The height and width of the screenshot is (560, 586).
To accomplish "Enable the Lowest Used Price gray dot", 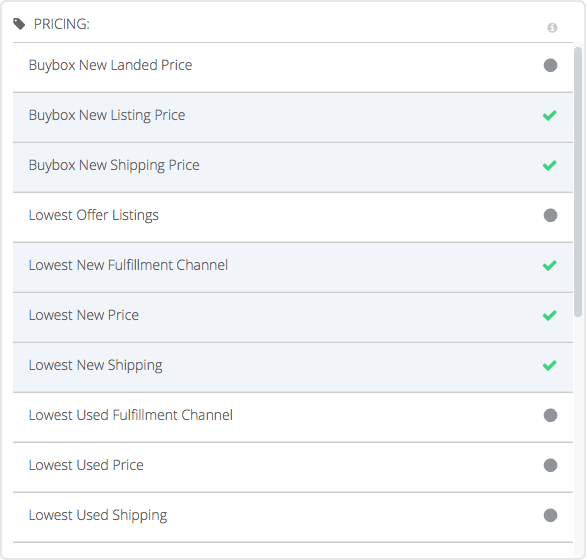I will coord(550,465).
